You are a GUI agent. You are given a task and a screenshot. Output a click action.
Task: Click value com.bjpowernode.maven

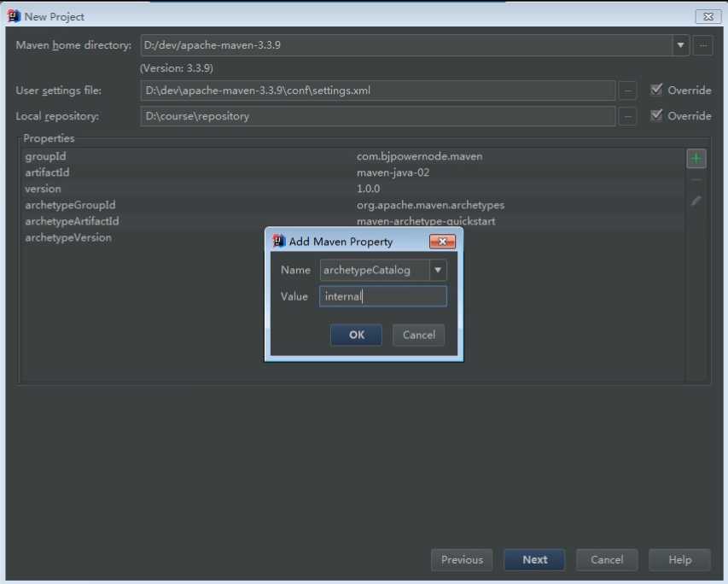(x=419, y=156)
